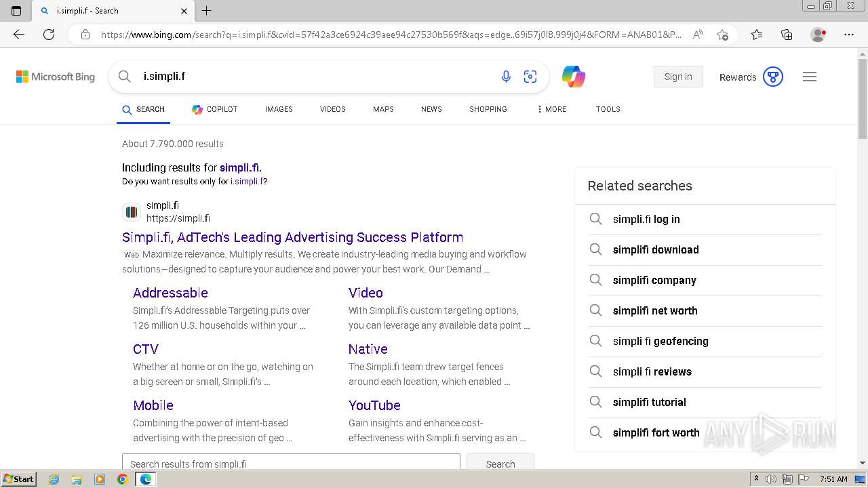
Task: Open the Copilot colorful icon
Action: (x=574, y=77)
